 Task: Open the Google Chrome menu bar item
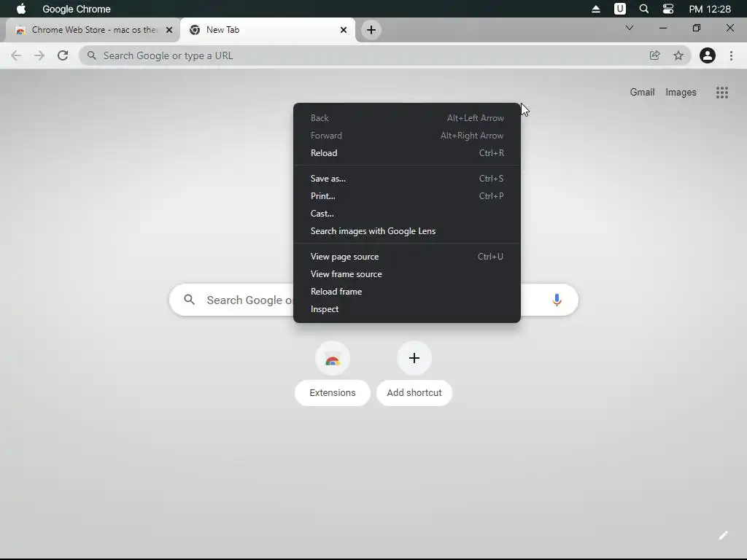[76, 9]
